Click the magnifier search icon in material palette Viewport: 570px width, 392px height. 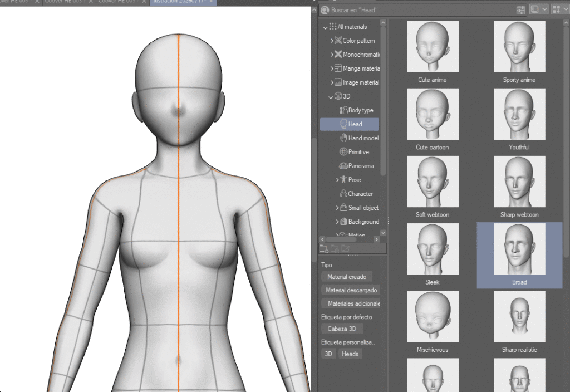(325, 10)
